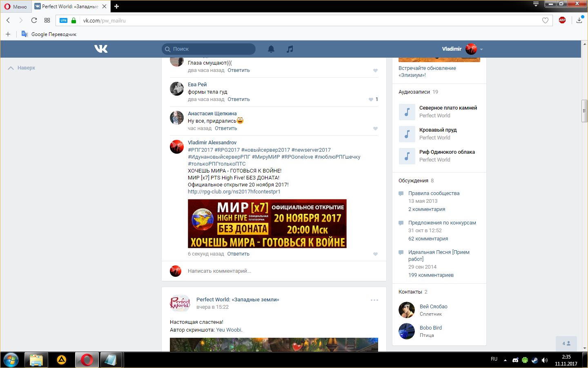Open the friends online chat button
The height and width of the screenshot is (368, 588).
566,343
